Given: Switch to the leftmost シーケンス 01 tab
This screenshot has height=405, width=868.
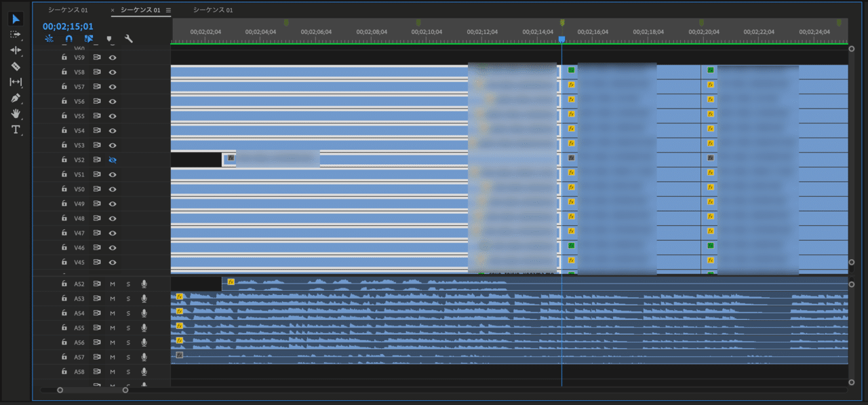Looking at the screenshot, I should coord(68,10).
